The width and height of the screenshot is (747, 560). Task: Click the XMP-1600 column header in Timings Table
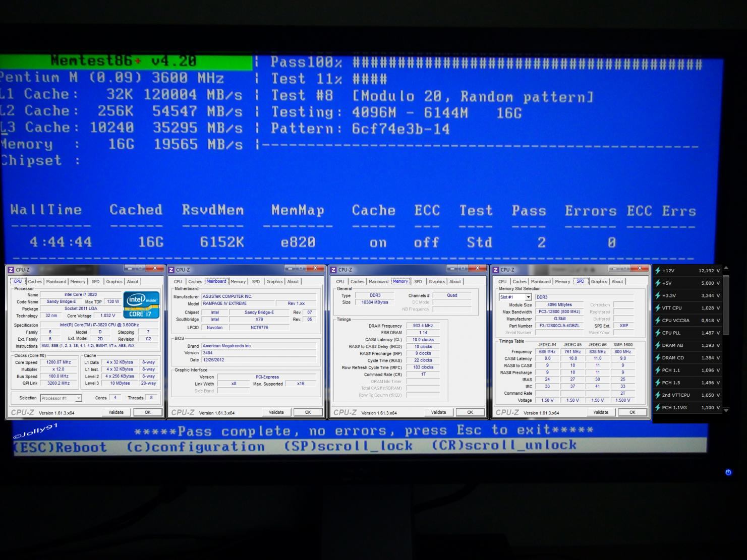pos(623,345)
